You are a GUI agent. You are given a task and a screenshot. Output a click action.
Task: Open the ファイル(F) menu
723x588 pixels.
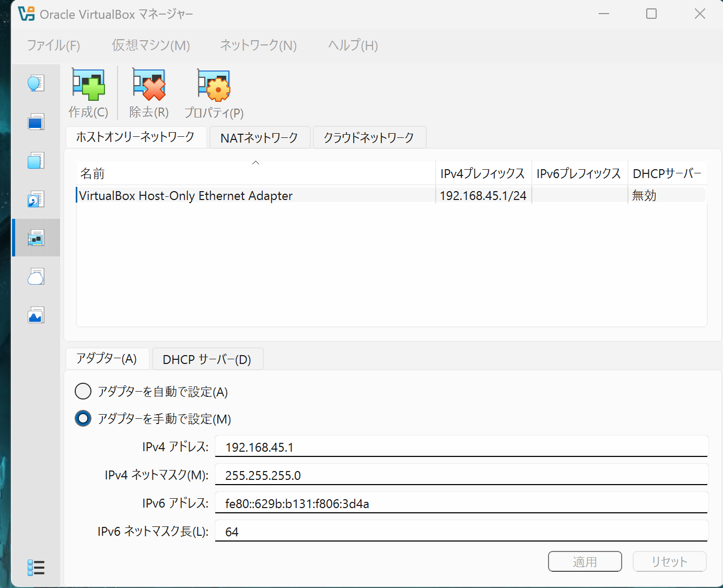click(x=53, y=45)
